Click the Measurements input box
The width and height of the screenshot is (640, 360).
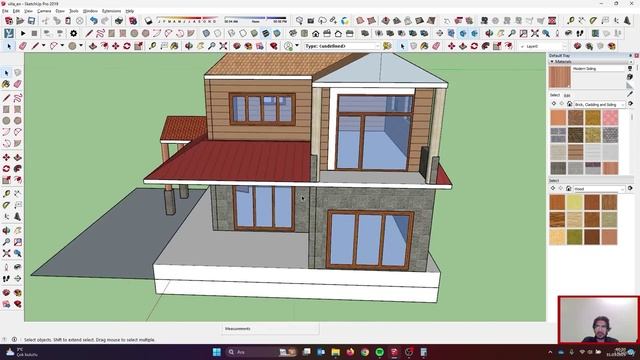coord(270,329)
